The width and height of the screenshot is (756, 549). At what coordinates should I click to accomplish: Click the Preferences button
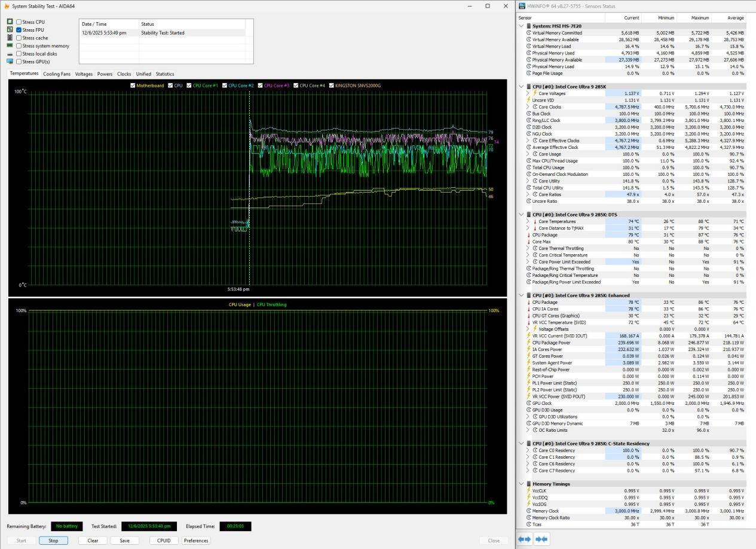tap(196, 541)
